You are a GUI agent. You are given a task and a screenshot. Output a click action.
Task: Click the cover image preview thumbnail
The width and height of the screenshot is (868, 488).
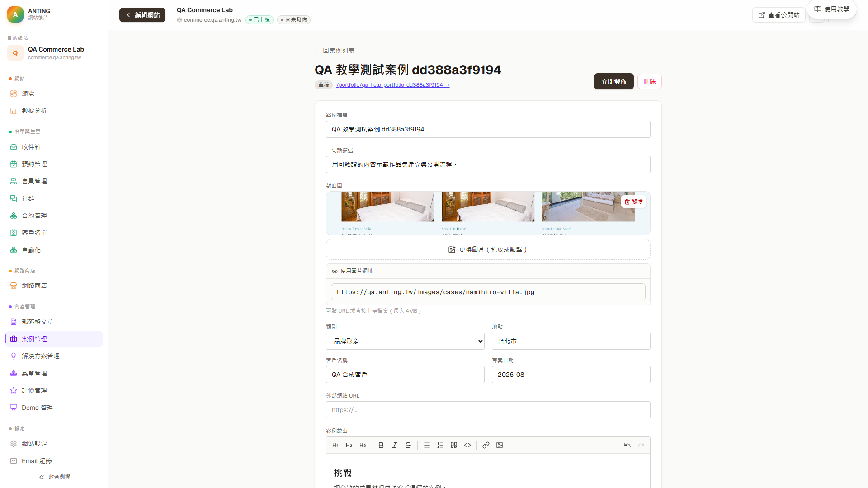488,213
